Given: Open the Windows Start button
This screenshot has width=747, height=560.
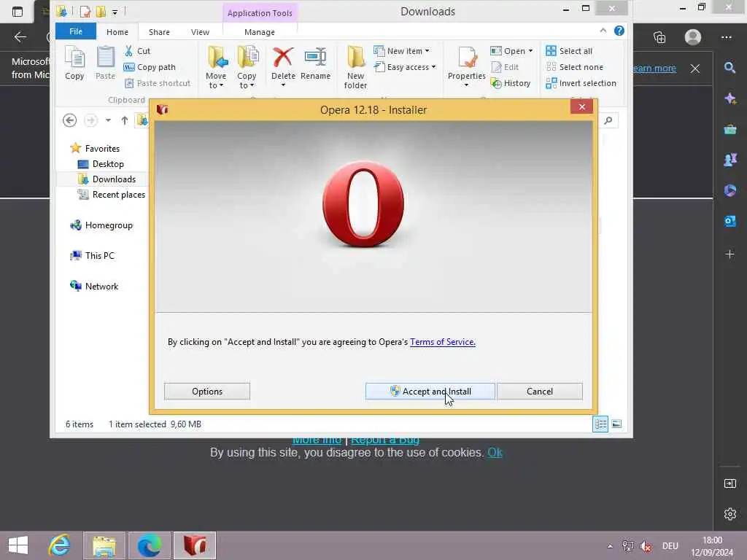Looking at the screenshot, I should [x=18, y=545].
